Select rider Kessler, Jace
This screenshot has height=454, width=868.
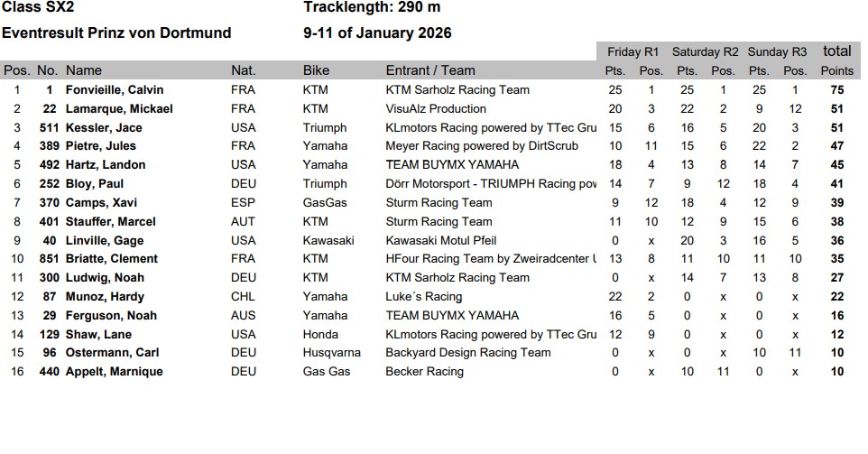pyautogui.click(x=104, y=128)
